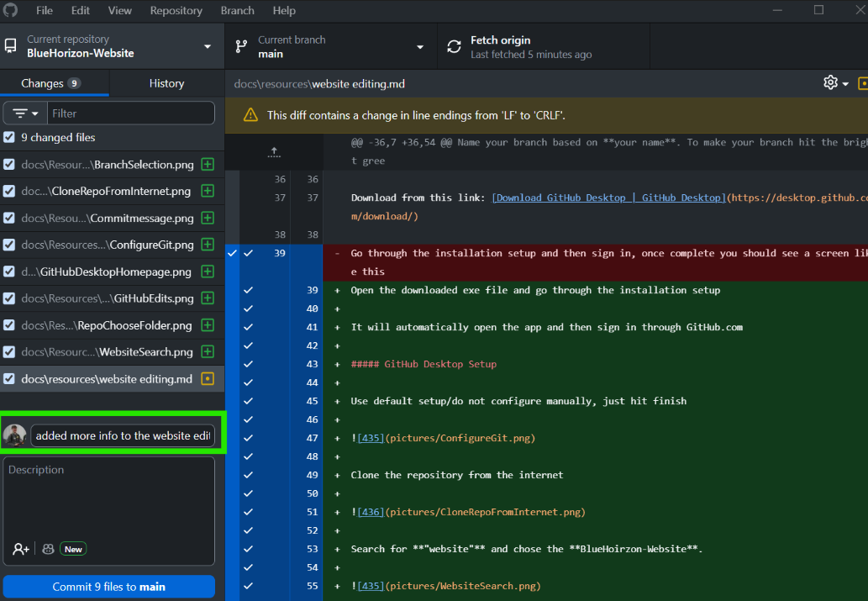The image size is (868, 601).
Task: Open the Edit menu
Action: [81, 11]
